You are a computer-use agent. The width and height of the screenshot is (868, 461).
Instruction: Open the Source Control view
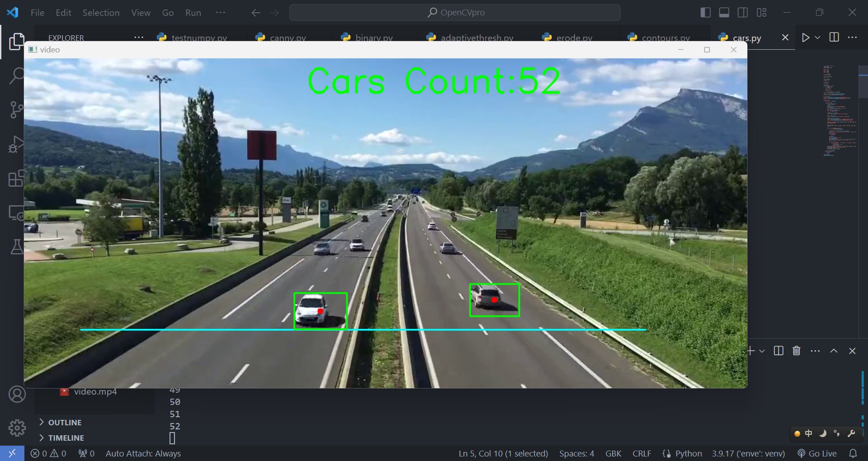[17, 110]
